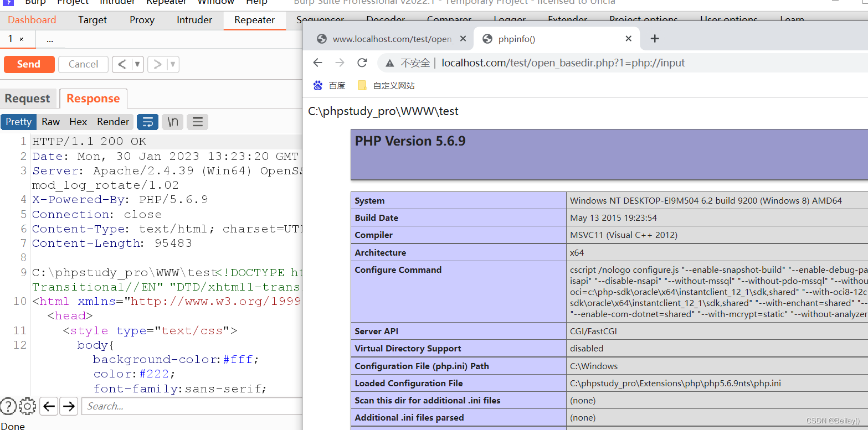Toggle the word wrap icon
The height and width of the screenshot is (430, 868).
[148, 122]
